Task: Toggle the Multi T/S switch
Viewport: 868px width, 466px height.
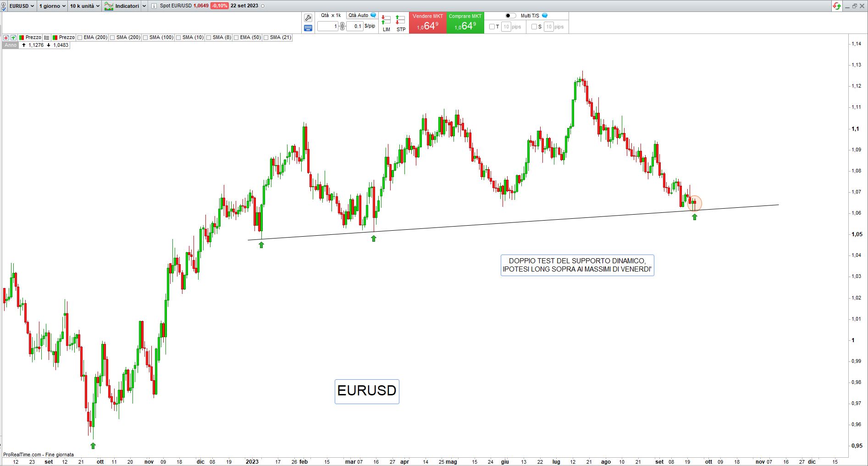Action: point(510,16)
